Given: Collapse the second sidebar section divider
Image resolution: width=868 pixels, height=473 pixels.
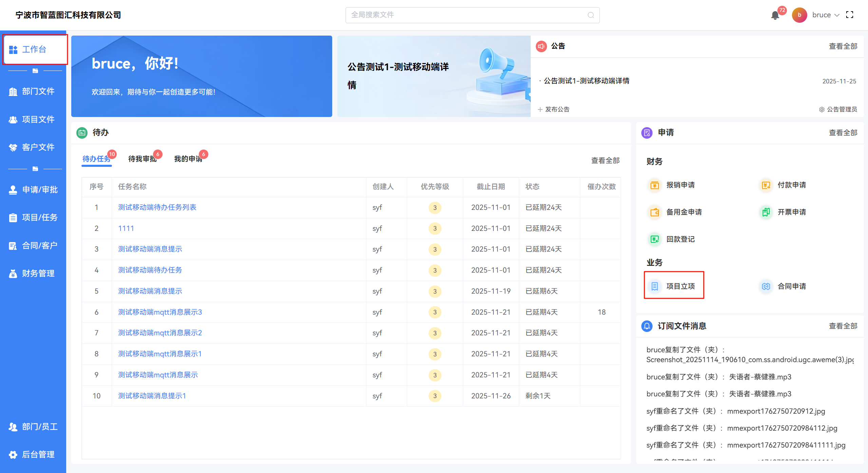Looking at the screenshot, I should click(35, 169).
